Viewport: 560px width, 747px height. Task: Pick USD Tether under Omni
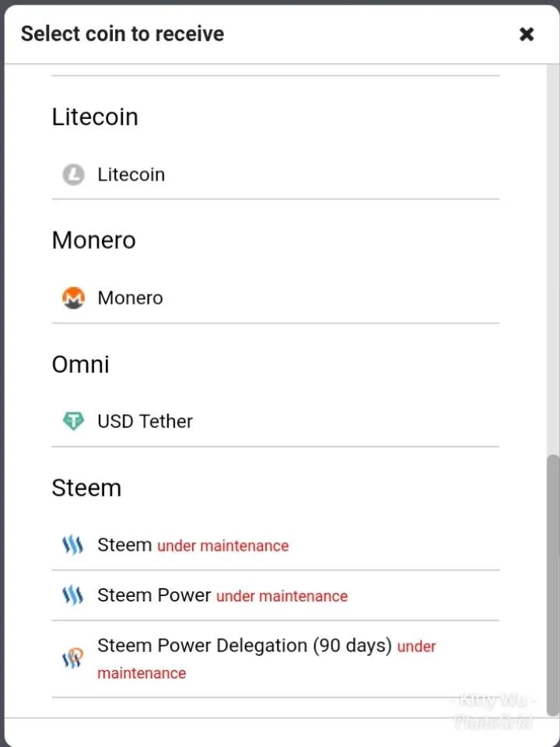(x=275, y=421)
